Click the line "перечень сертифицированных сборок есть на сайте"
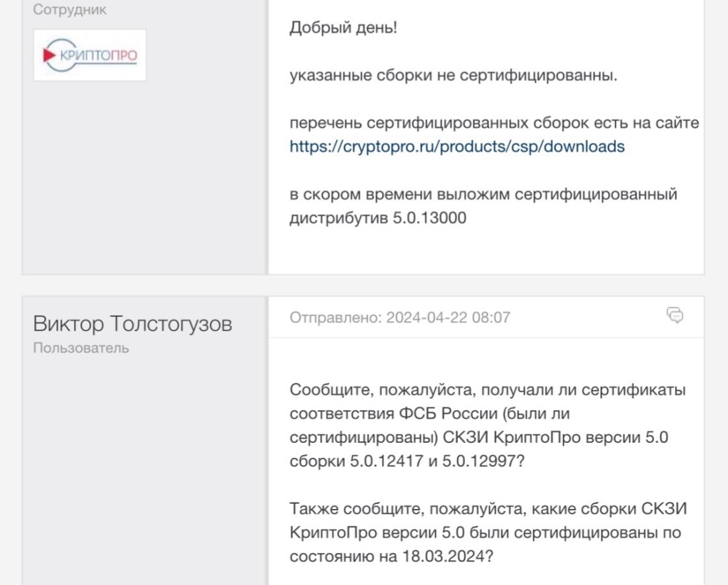This screenshot has width=728, height=585. (494, 123)
